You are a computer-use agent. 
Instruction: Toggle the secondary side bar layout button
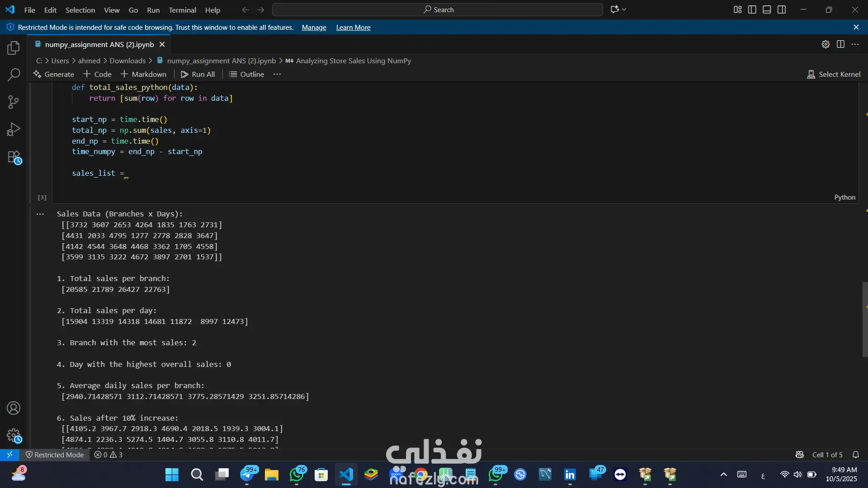click(x=782, y=9)
